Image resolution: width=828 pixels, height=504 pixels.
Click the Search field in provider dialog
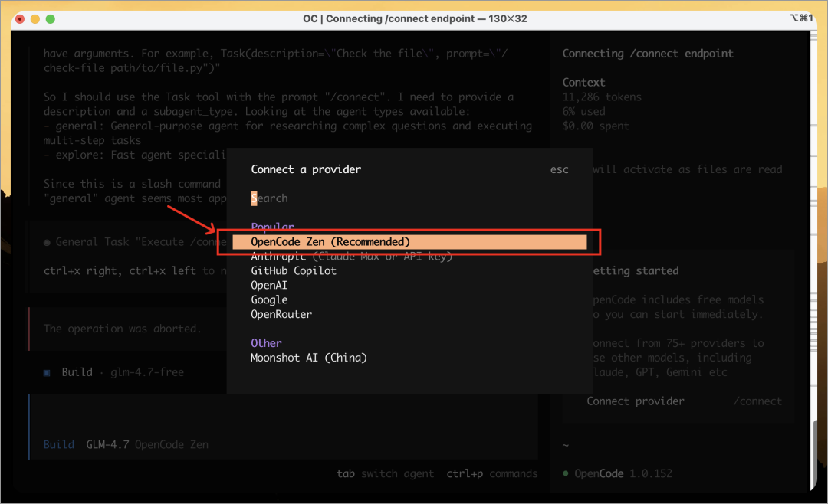pyautogui.click(x=269, y=198)
